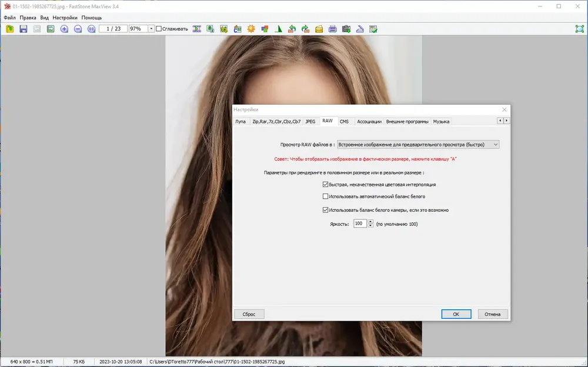Click the Rotate right icon

pos(305,29)
